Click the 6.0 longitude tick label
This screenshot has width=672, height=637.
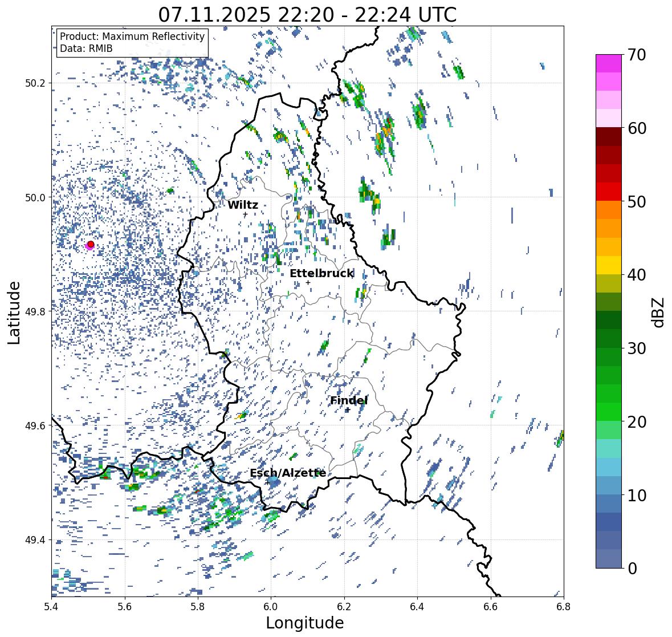271,606
